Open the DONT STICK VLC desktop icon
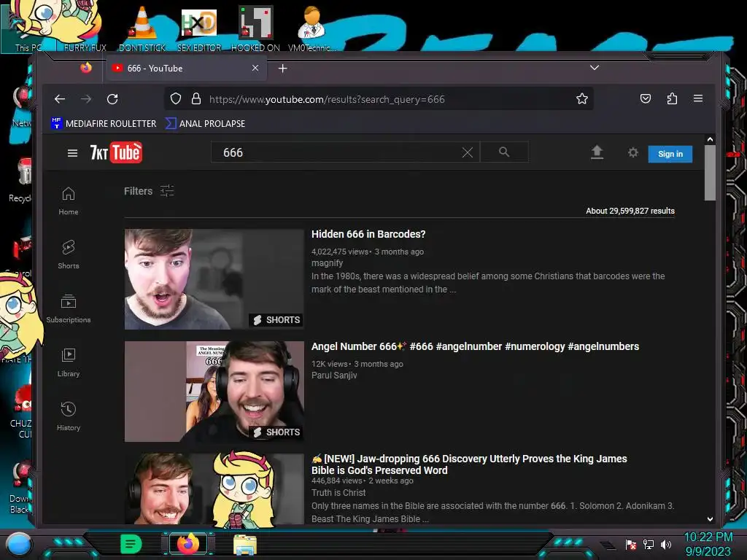 tap(142, 28)
